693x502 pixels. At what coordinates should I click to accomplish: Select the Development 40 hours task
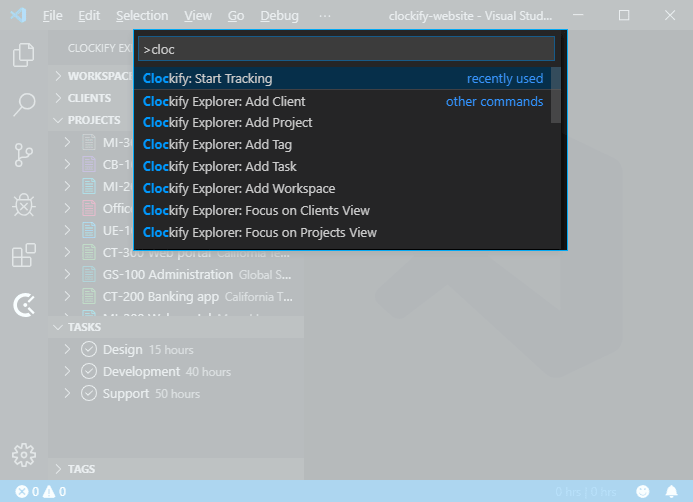(x=176, y=371)
